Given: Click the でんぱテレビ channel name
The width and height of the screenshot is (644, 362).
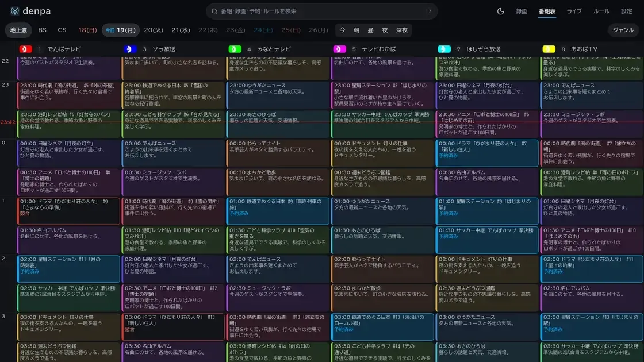Looking at the screenshot, I should tap(64, 49).
